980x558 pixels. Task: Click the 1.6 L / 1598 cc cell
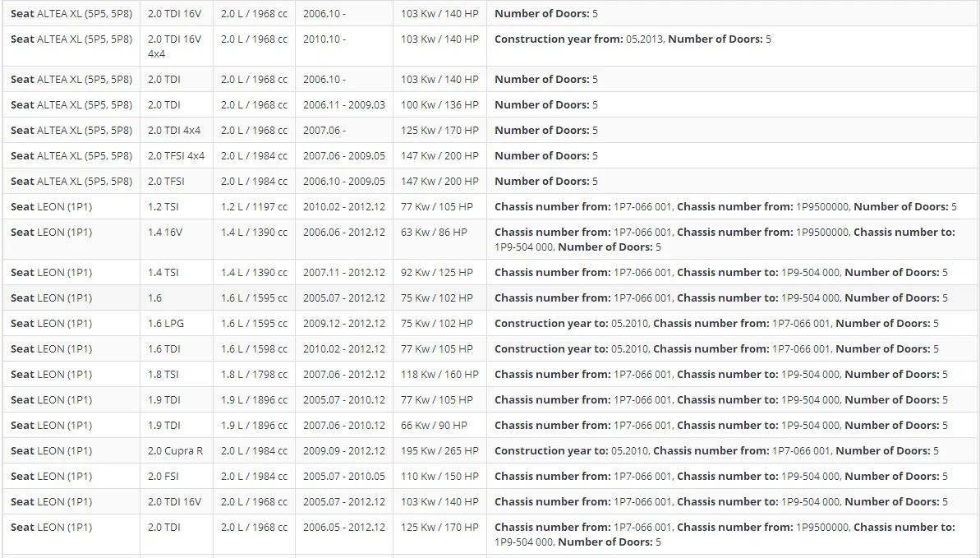(254, 349)
